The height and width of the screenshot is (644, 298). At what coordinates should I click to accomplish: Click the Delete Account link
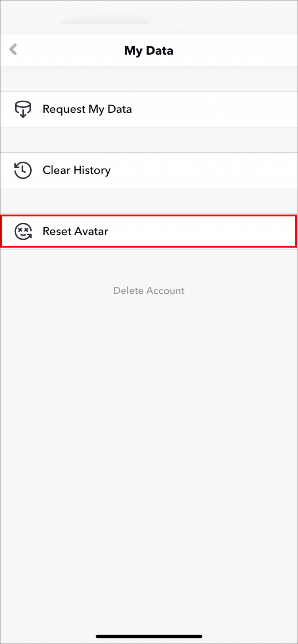pos(149,290)
